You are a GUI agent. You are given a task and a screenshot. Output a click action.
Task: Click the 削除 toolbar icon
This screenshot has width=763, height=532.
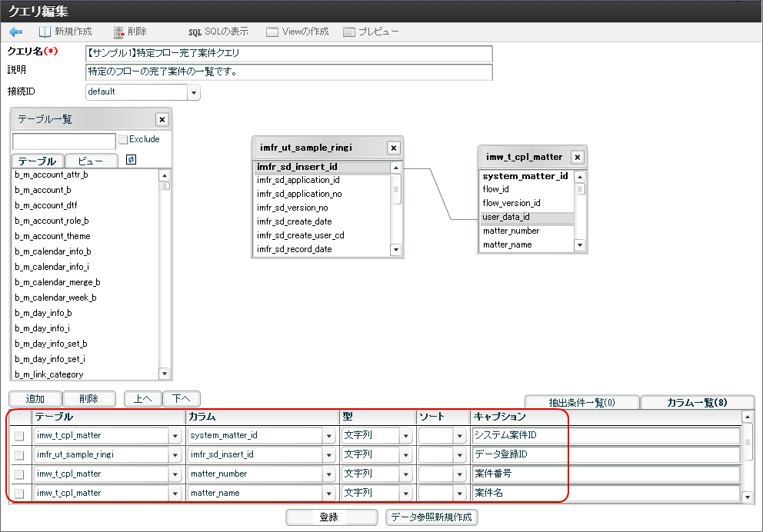[x=119, y=32]
